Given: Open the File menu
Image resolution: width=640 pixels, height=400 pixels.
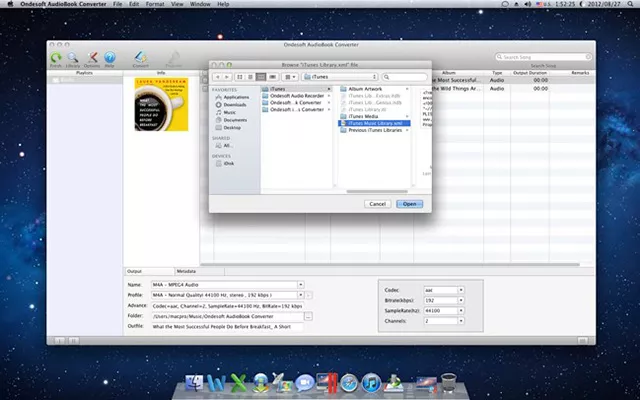Looking at the screenshot, I should pyautogui.click(x=118, y=4).
